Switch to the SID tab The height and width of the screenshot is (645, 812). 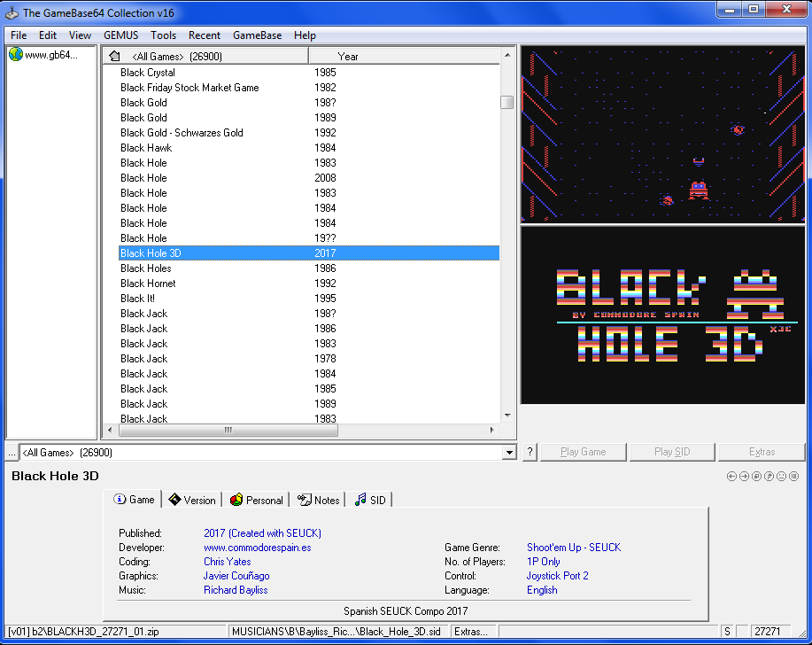pyautogui.click(x=370, y=500)
